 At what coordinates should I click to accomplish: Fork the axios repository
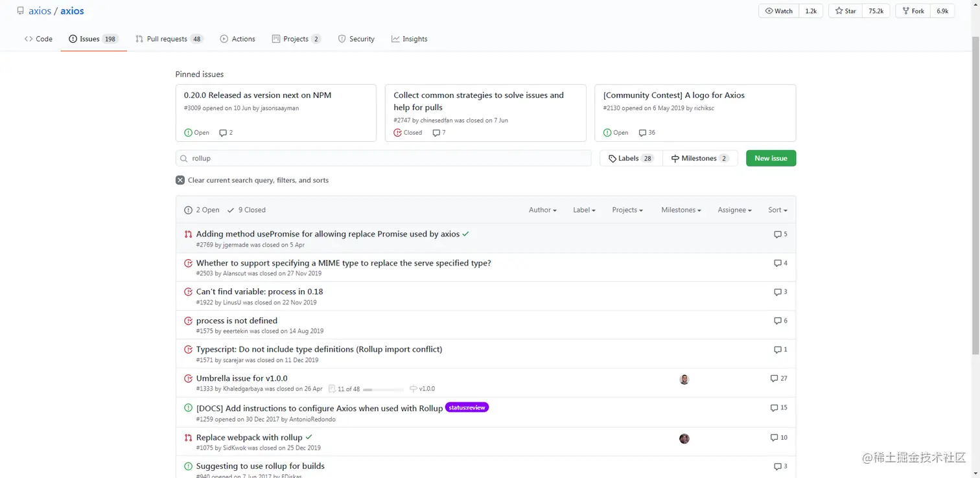[913, 11]
